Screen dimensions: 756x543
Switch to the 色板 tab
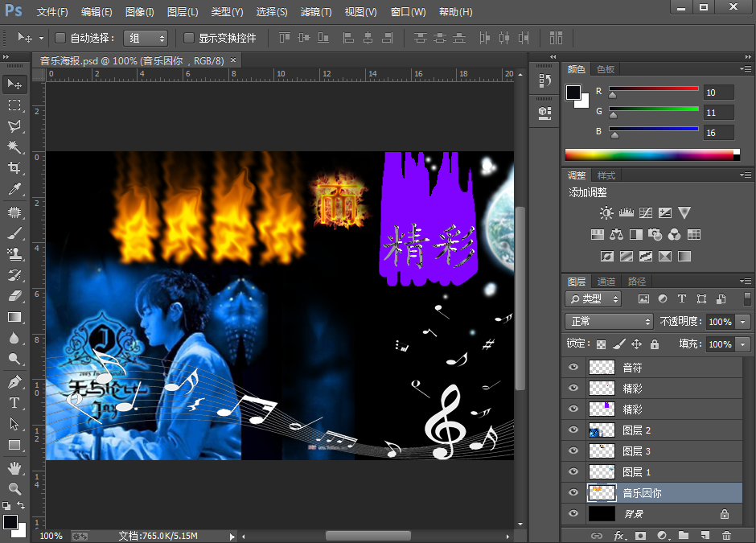point(606,69)
